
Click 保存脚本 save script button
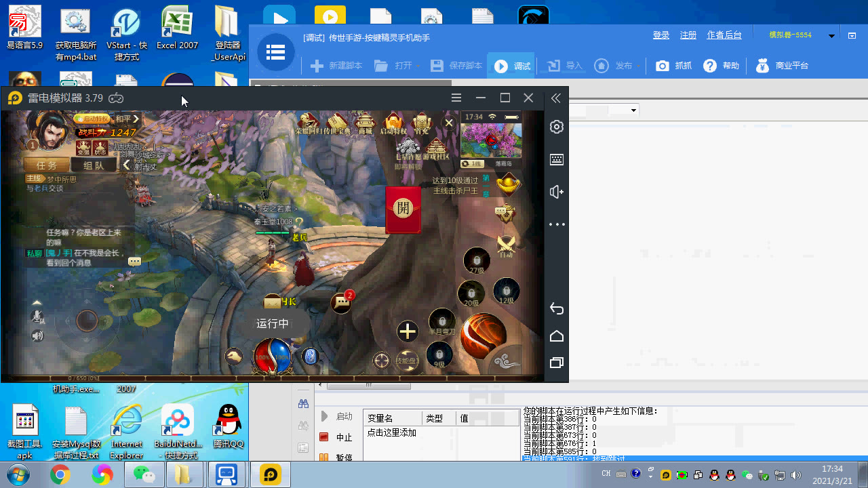[456, 66]
